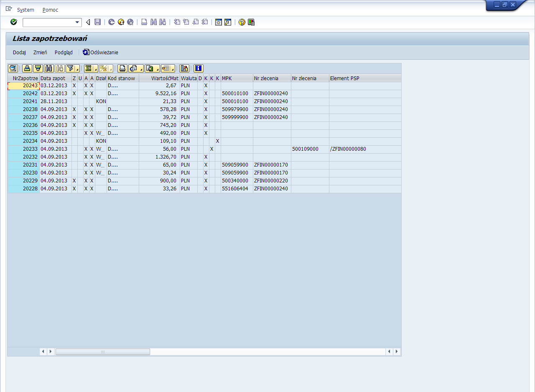Click the MPK column header

pyautogui.click(x=237, y=78)
